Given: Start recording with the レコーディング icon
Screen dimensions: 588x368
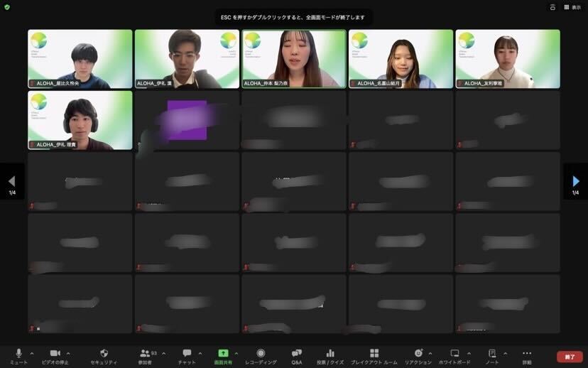Looking at the screenshot, I should pyautogui.click(x=261, y=353).
